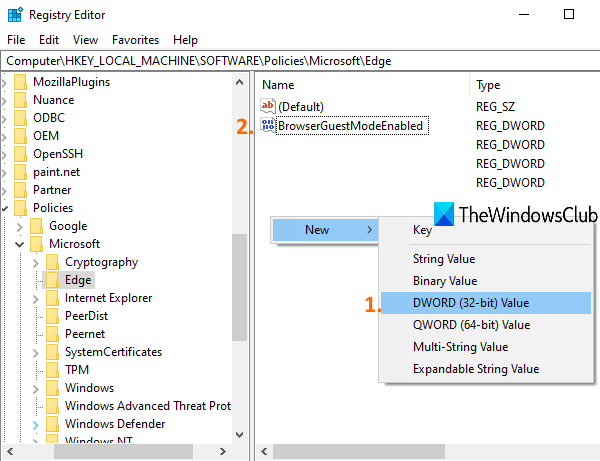Click the ODBC folder icon
Viewport: 600px width, 461px height.
(x=20, y=118)
